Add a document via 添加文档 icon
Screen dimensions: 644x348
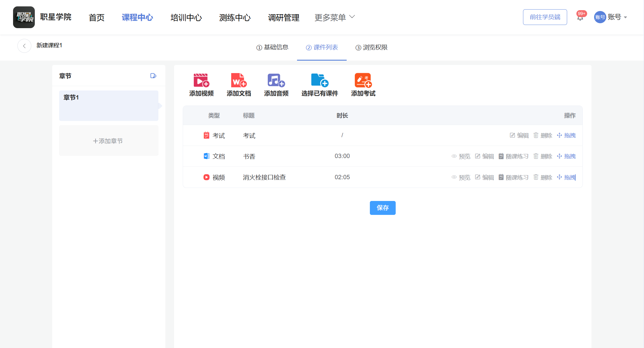tap(239, 80)
